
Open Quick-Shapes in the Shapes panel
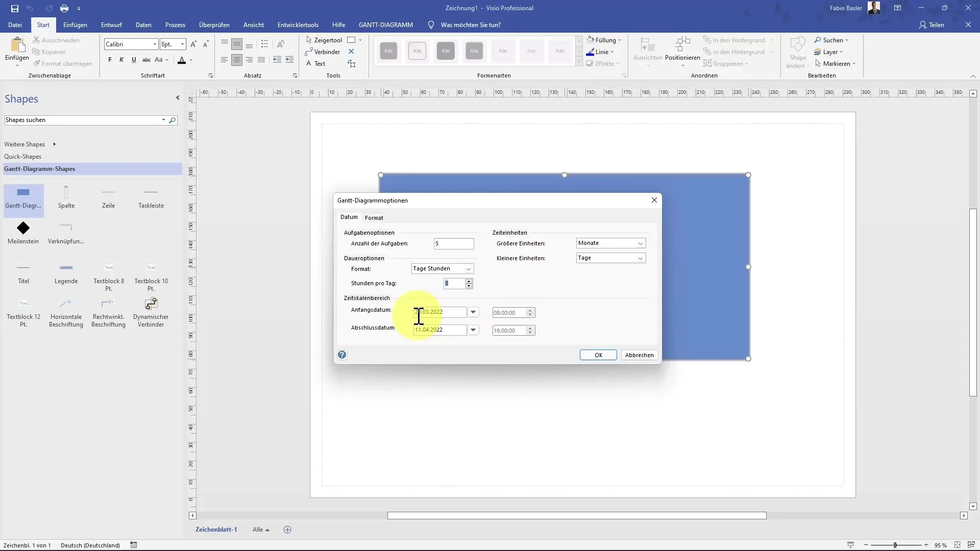click(x=23, y=157)
